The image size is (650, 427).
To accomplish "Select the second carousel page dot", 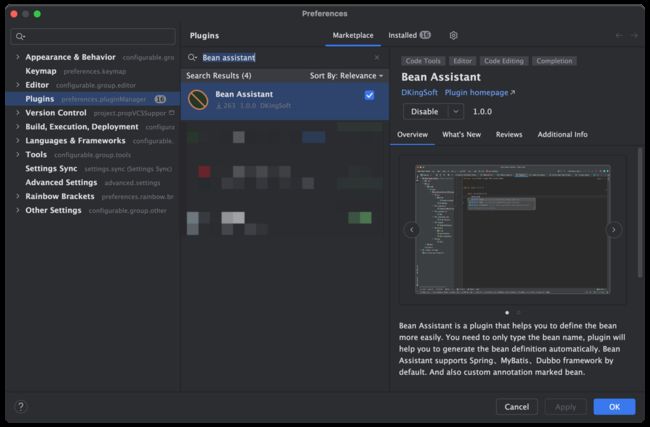I will tap(518, 313).
